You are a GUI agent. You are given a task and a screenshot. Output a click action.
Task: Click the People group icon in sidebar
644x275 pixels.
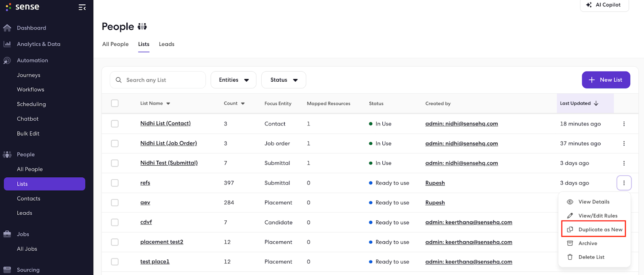pos(7,154)
